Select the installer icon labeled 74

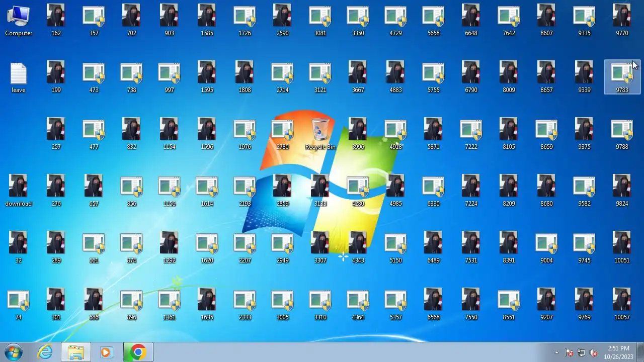pyautogui.click(x=19, y=305)
